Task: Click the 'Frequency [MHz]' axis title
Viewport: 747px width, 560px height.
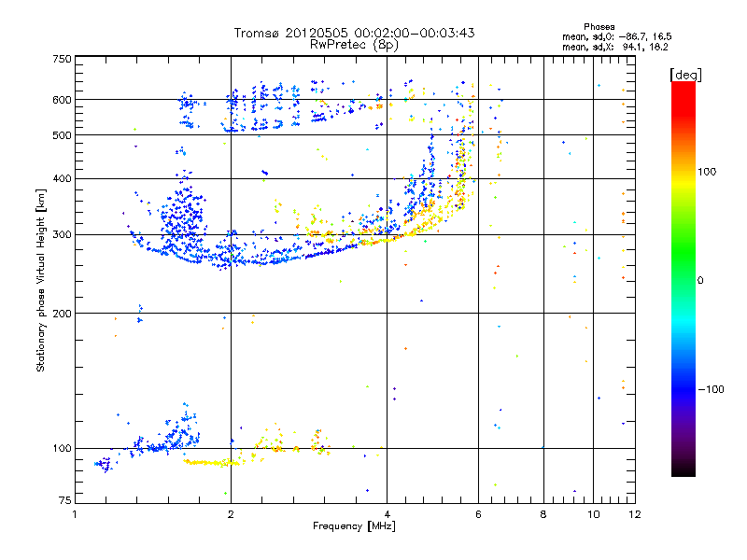Action: 354,526
